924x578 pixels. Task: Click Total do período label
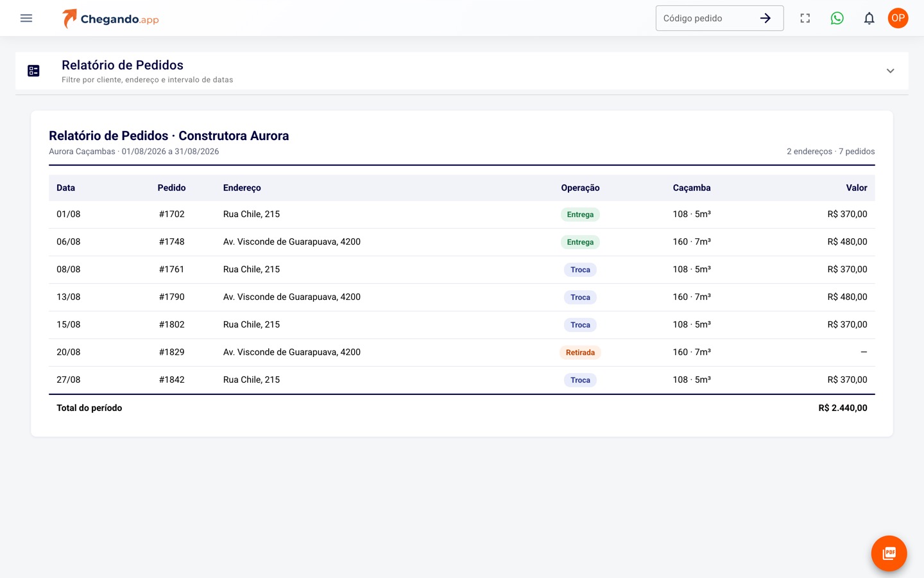click(x=89, y=408)
